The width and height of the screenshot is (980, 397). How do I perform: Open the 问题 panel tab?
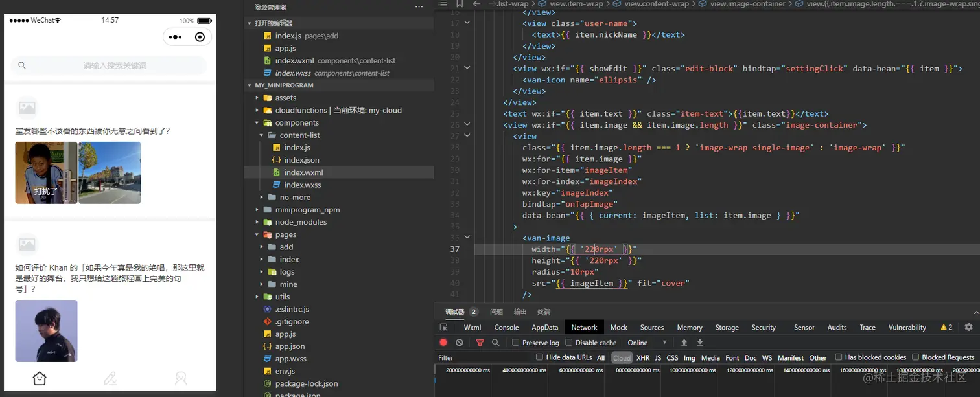[496, 312]
